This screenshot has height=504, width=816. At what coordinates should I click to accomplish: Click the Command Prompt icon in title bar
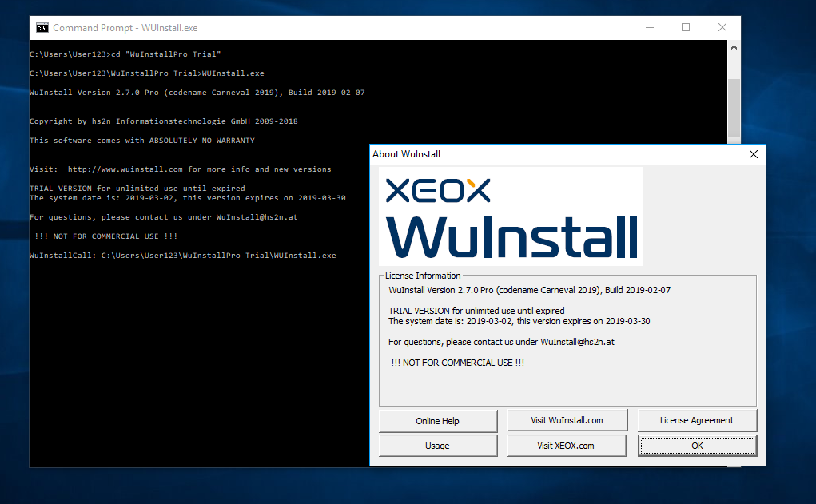(42, 28)
